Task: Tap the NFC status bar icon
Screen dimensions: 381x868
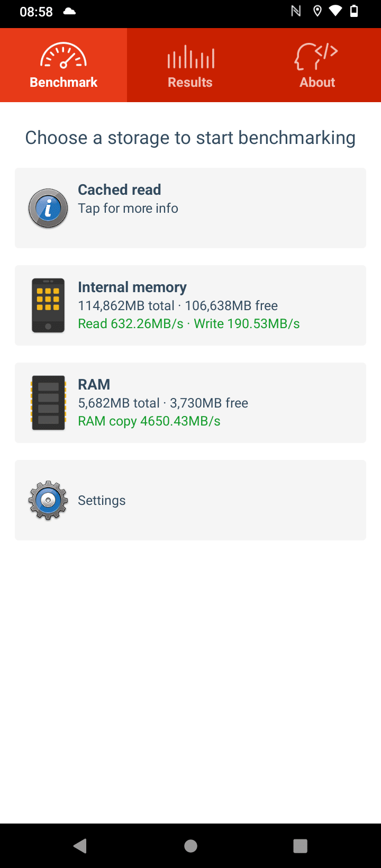Action: click(x=296, y=11)
